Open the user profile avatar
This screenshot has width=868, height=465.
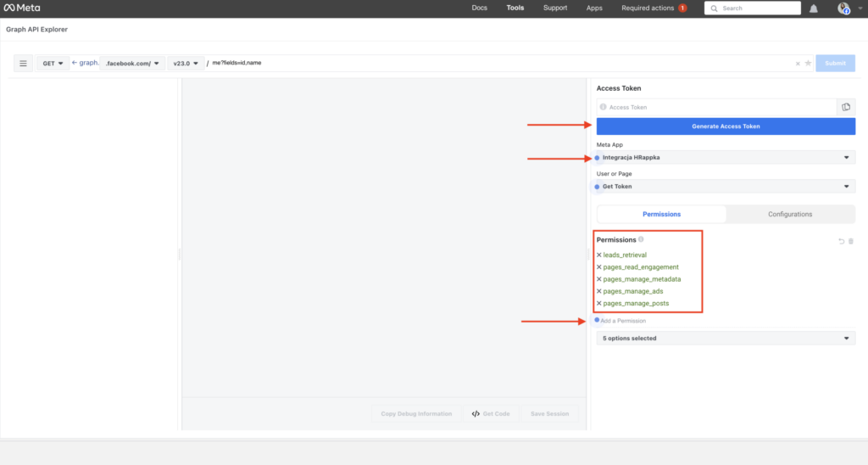pyautogui.click(x=843, y=8)
